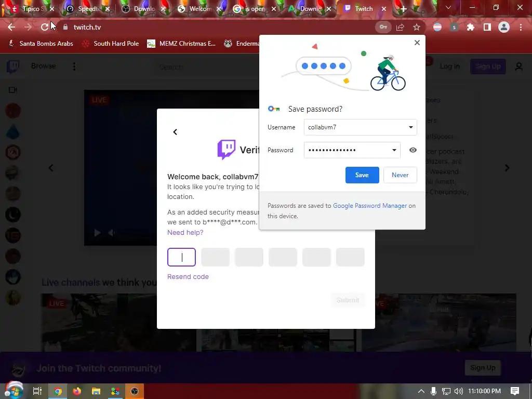Switch to the Tipico tab

click(x=31, y=9)
